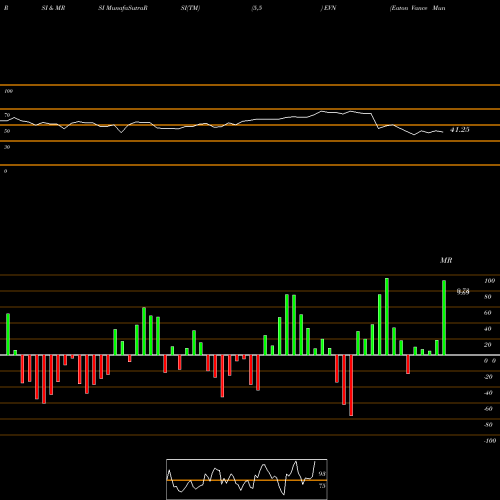500x500 pixels.
Task: Click the -100 label on MR axis
Action: coord(490,441)
